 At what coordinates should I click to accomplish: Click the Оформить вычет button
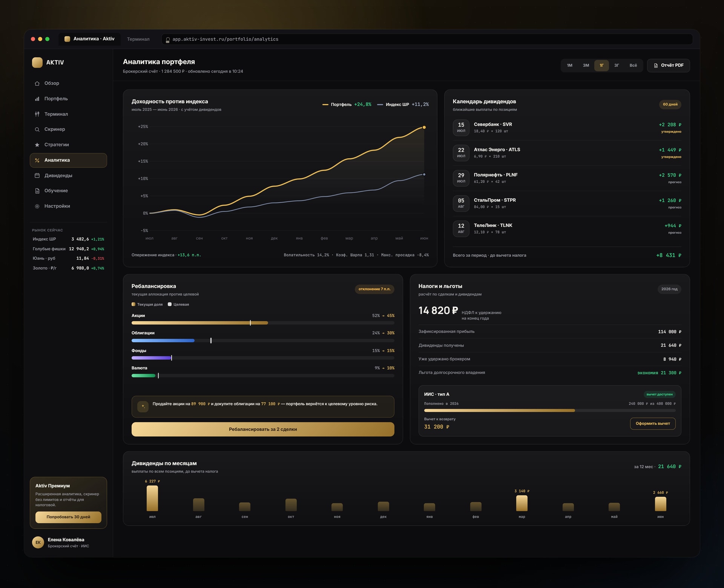[653, 424]
